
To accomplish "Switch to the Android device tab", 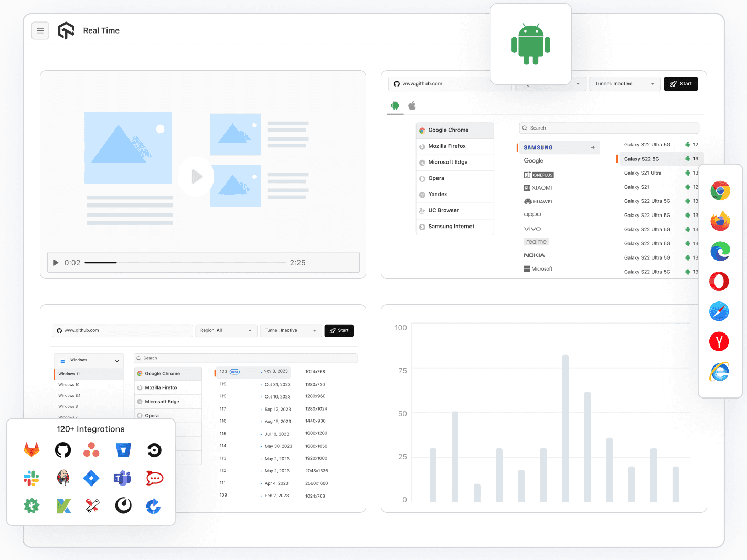I will [395, 105].
